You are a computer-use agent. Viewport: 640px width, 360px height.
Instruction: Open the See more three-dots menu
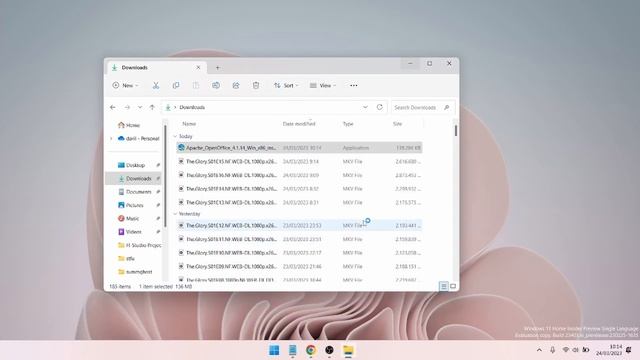353,85
